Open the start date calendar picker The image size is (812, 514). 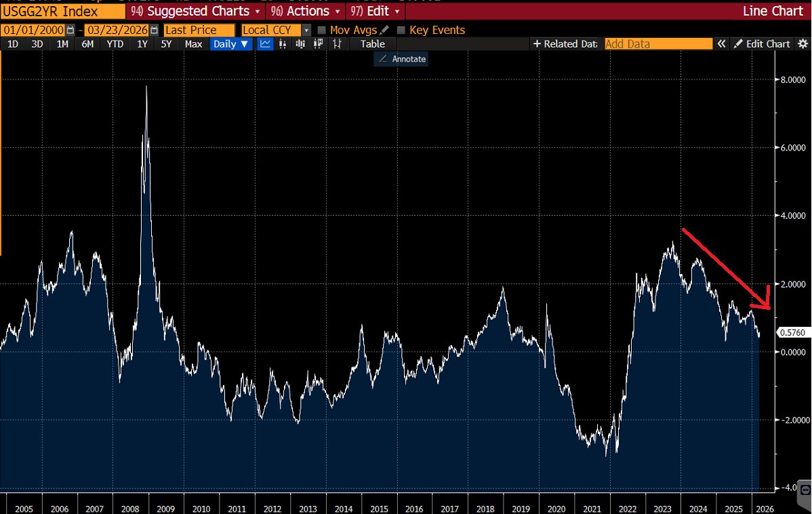tap(70, 30)
